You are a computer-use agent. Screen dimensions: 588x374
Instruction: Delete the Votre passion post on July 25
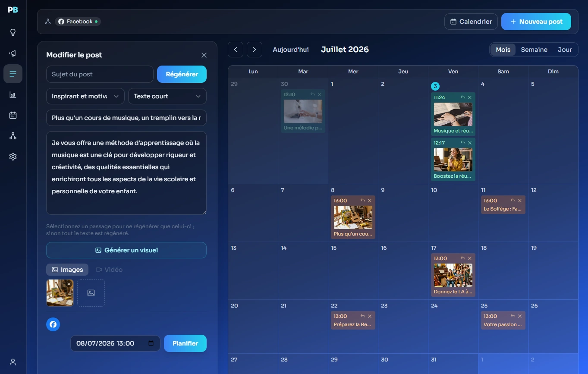(x=520, y=316)
